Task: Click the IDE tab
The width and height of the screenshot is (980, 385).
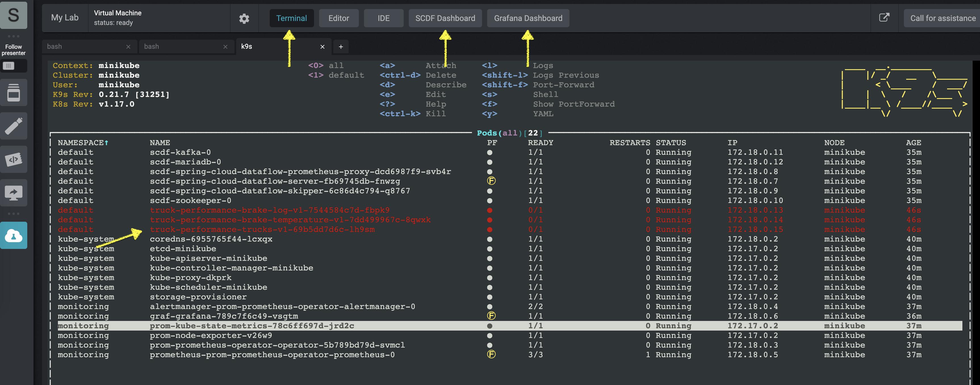Action: (x=383, y=18)
